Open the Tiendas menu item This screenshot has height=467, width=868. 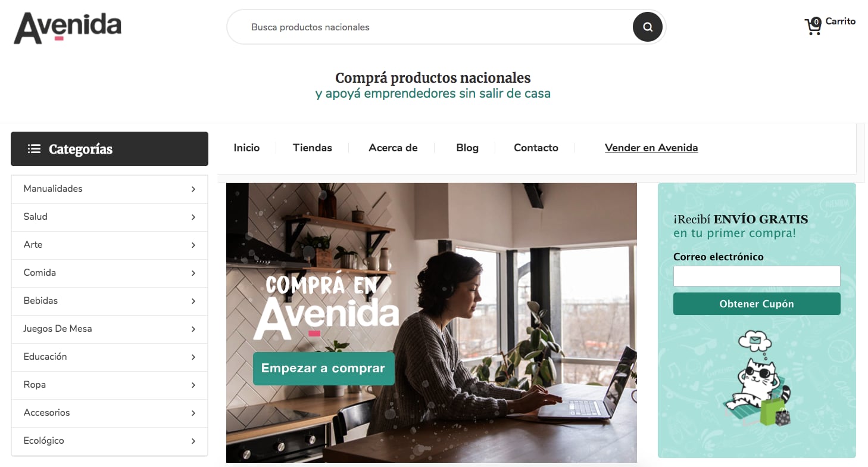click(x=313, y=148)
